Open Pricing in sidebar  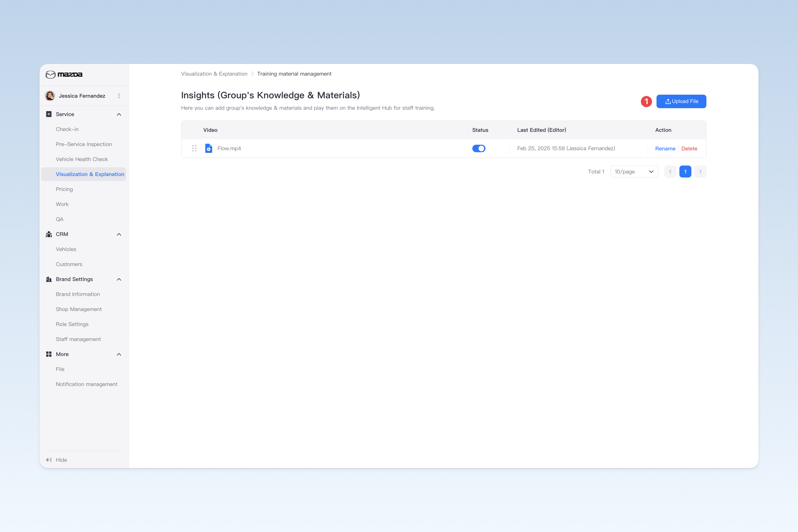click(64, 189)
